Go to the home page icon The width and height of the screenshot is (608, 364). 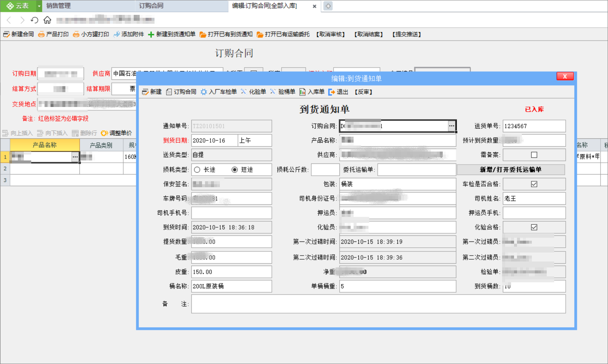[x=47, y=20]
